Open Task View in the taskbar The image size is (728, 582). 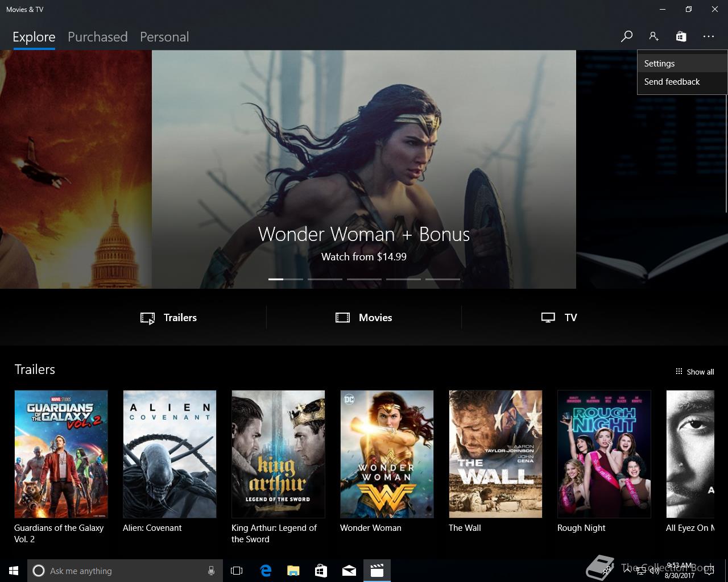(237, 571)
